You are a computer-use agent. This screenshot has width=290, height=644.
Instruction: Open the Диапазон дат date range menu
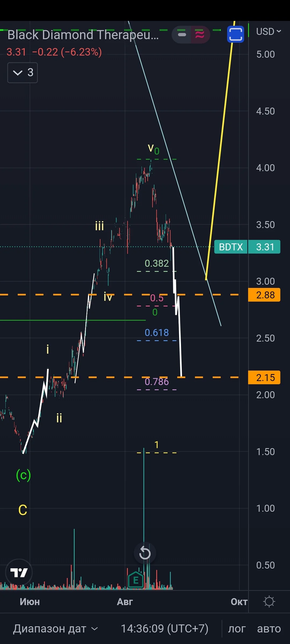[55, 628]
